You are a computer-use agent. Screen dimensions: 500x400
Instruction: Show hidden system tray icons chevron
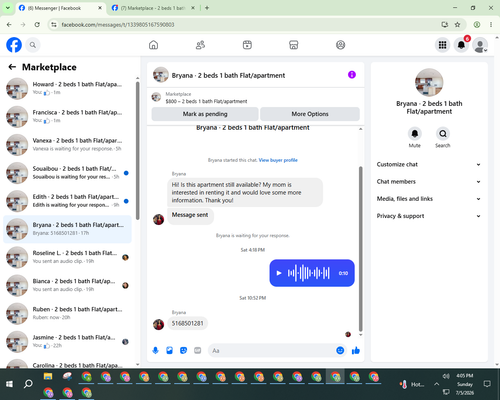(x=436, y=384)
